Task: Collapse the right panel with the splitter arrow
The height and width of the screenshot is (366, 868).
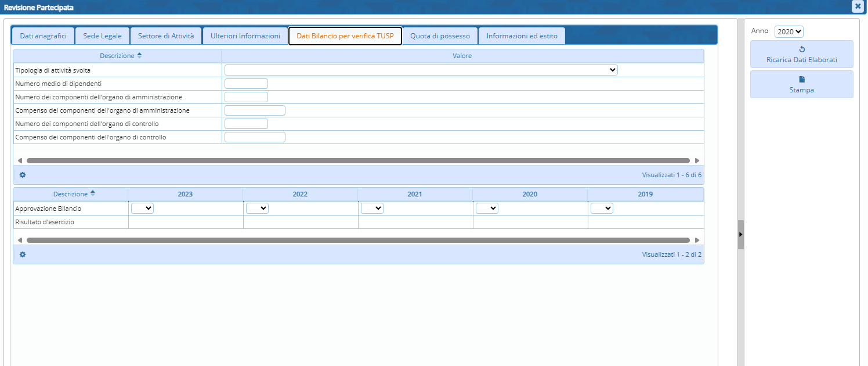Action: click(x=740, y=234)
